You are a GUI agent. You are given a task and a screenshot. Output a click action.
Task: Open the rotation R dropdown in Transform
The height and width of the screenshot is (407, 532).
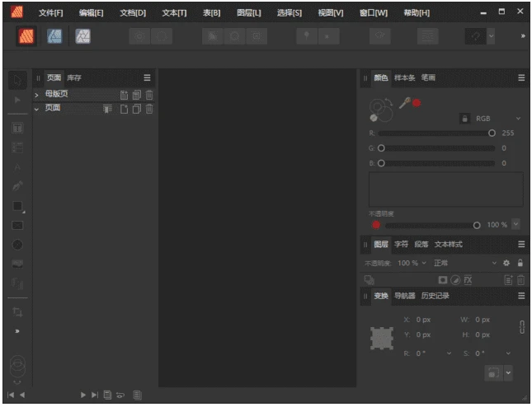tap(449, 353)
